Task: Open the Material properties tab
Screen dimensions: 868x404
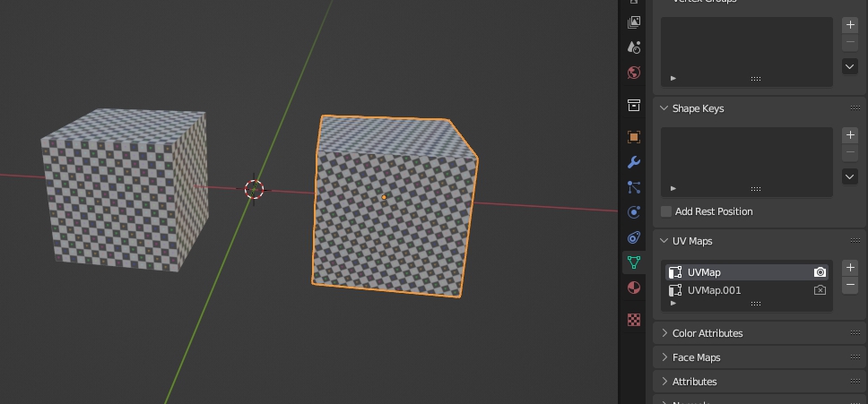Action: pos(634,288)
